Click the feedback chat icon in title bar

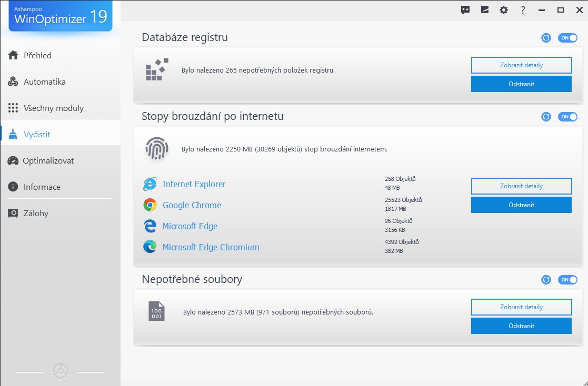(465, 10)
